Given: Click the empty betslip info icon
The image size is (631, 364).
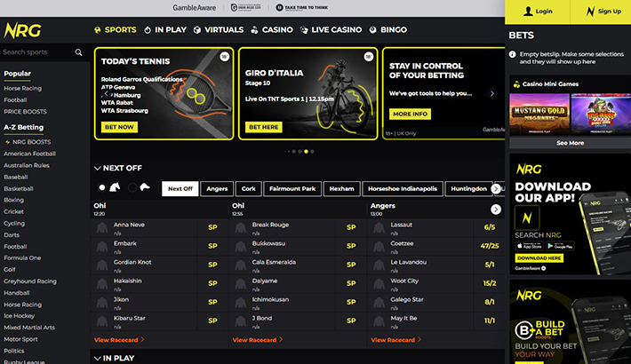Looking at the screenshot, I should coord(512,54).
